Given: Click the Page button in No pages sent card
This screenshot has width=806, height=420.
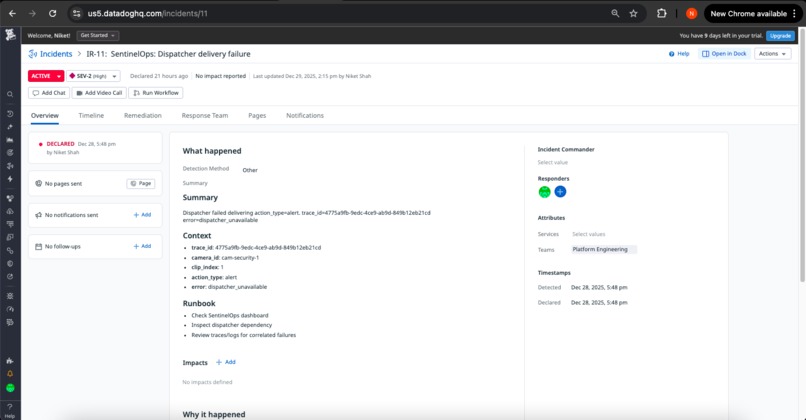Looking at the screenshot, I should click(141, 184).
